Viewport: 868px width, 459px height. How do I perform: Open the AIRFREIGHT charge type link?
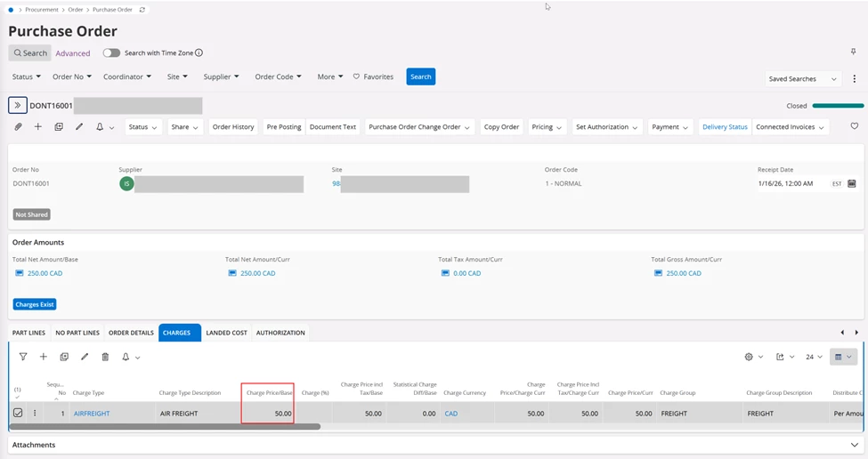(x=92, y=414)
